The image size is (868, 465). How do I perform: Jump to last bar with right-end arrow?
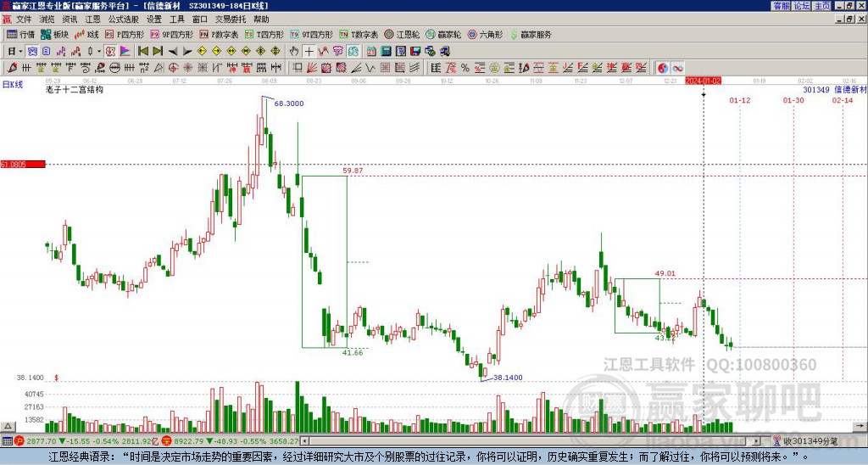[x=158, y=52]
